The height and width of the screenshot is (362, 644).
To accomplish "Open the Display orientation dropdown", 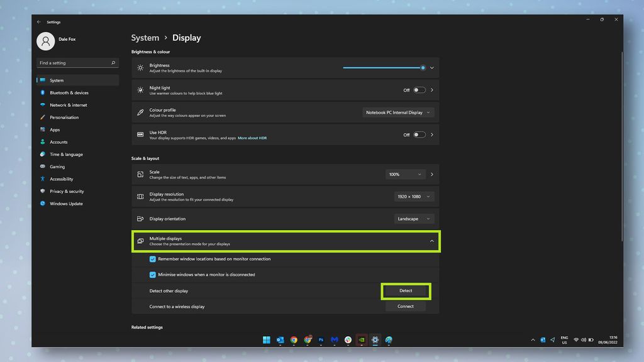I will [414, 219].
